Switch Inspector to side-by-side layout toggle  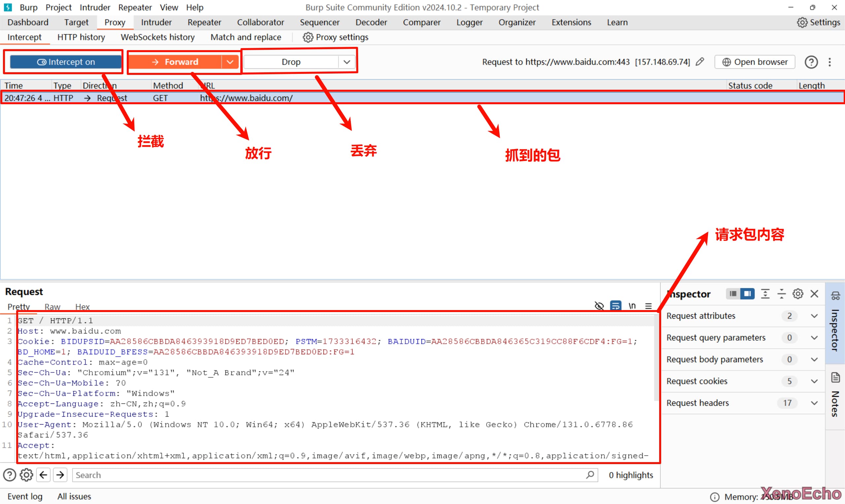click(747, 294)
